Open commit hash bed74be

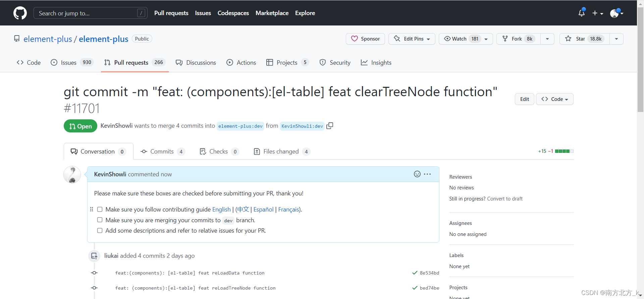click(429, 288)
